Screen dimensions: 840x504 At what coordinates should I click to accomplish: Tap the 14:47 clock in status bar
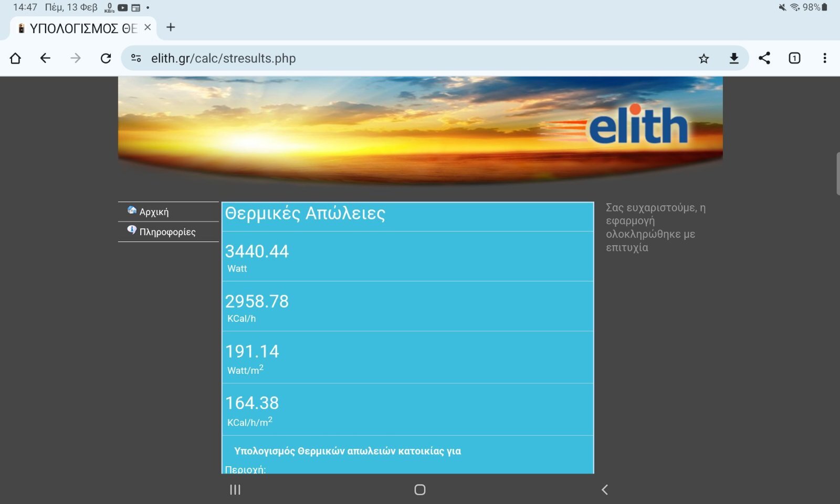click(25, 7)
